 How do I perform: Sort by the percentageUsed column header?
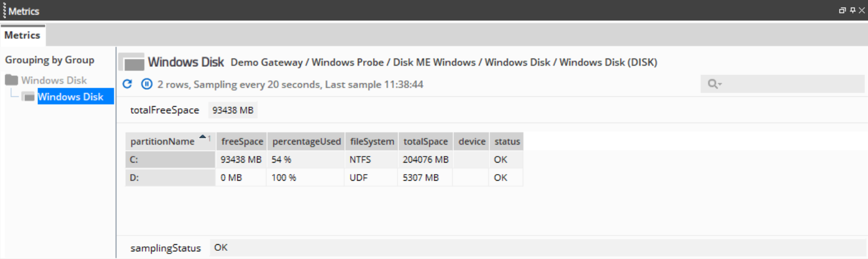[306, 141]
